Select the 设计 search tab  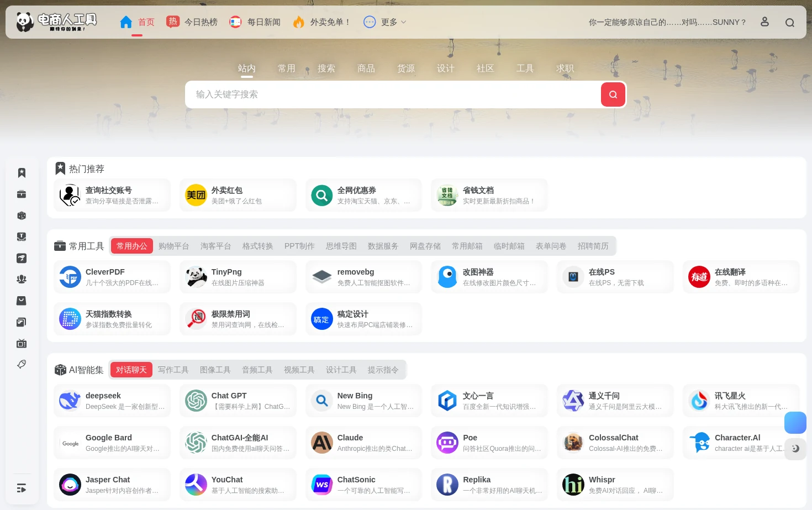[x=446, y=68]
